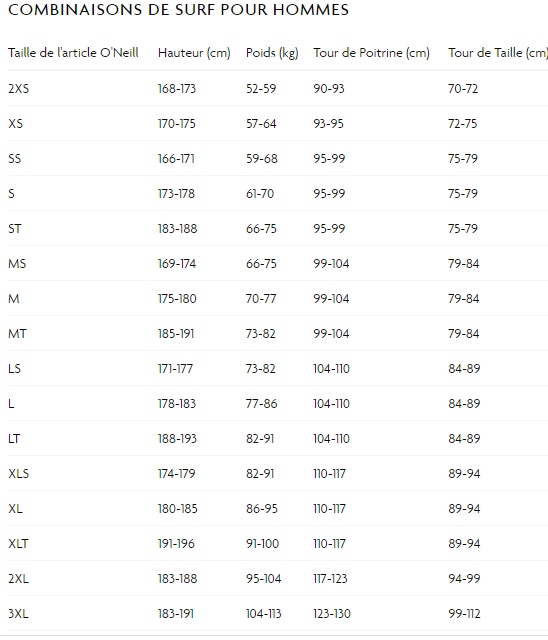Click the LT size label
Screen dimensions: 548x640
tap(14, 439)
